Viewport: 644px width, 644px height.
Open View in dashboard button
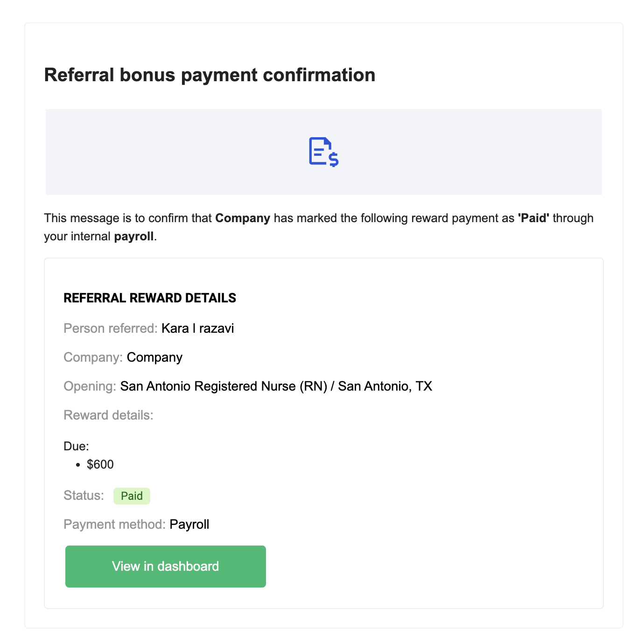[166, 567]
